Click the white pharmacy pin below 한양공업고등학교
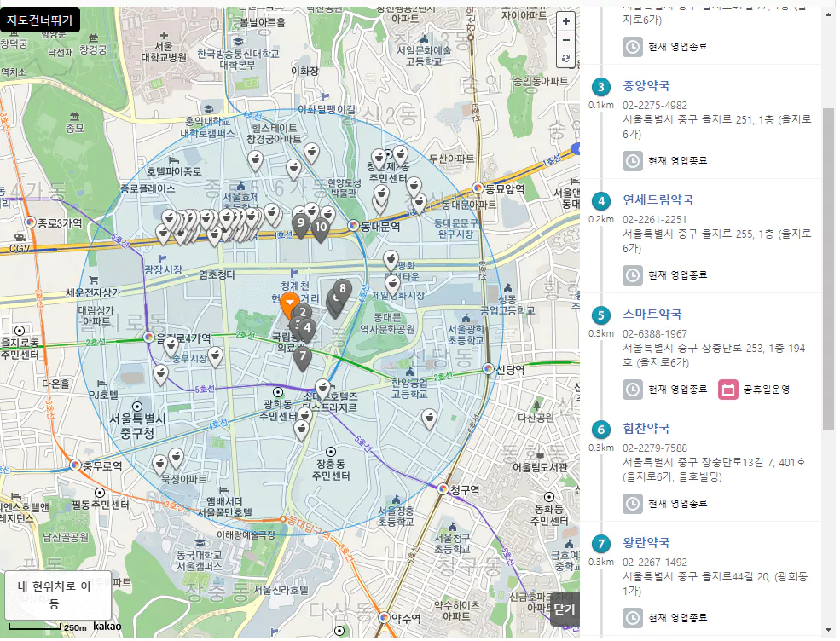This screenshot has width=840, height=641. tap(429, 419)
